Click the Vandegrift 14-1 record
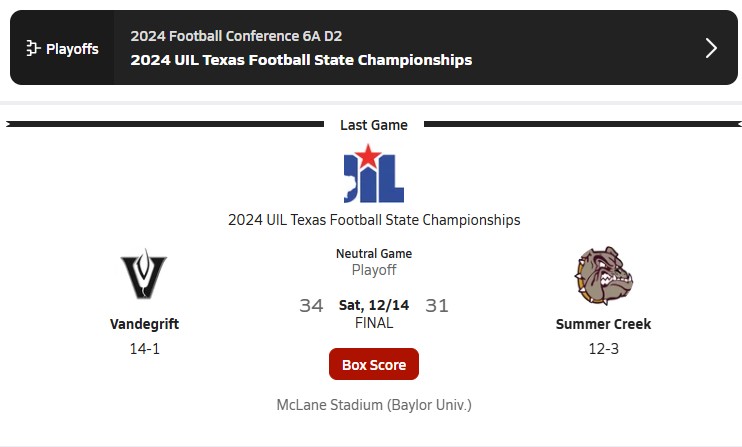 pyautogui.click(x=145, y=349)
